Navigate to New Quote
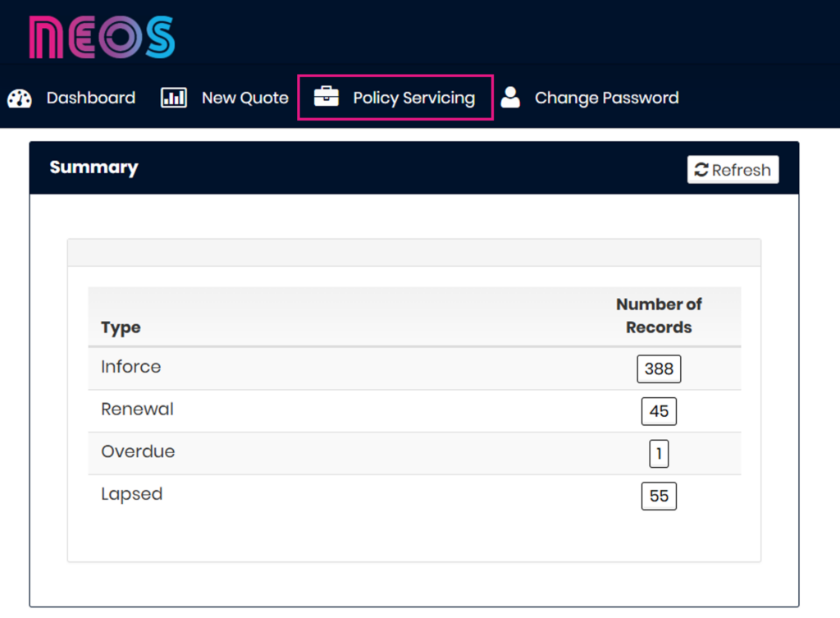The width and height of the screenshot is (840, 618). coord(244,98)
